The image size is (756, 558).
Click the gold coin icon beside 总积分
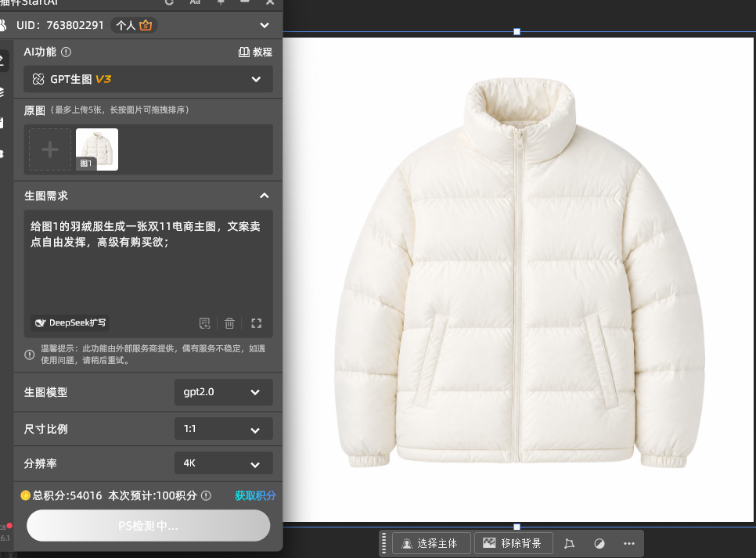point(26,496)
